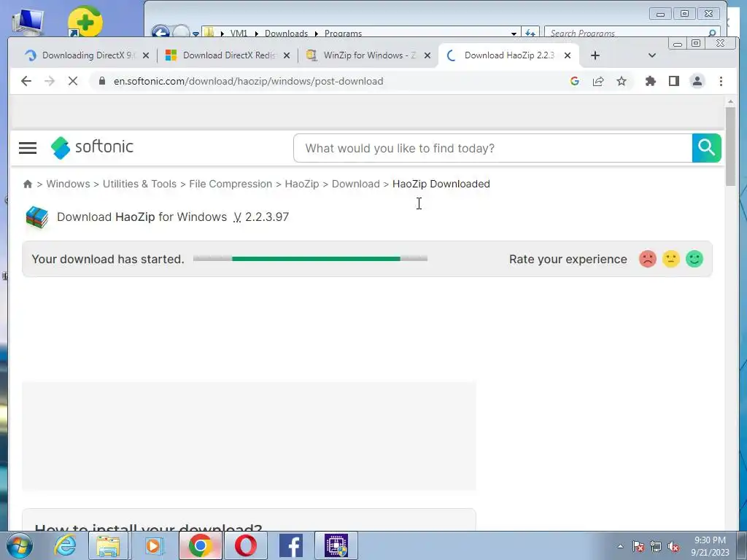Expand the Explorer address bar history dropdown
The height and width of the screenshot is (560, 747).
(514, 34)
